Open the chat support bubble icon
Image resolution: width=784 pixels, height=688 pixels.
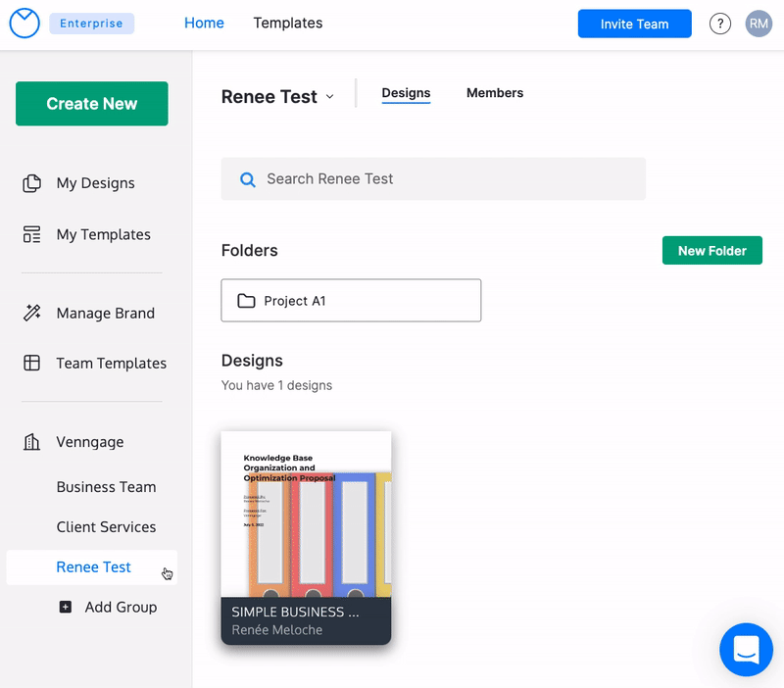point(746,649)
